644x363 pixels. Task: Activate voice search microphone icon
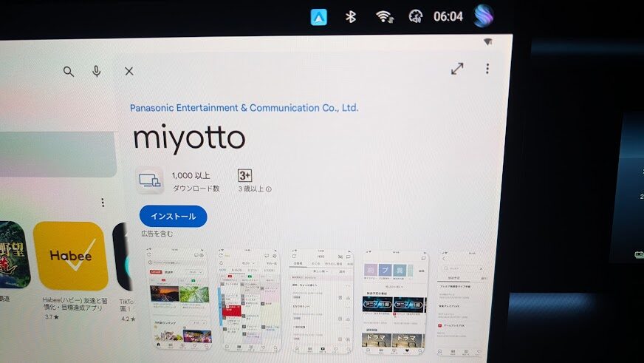[x=97, y=71]
